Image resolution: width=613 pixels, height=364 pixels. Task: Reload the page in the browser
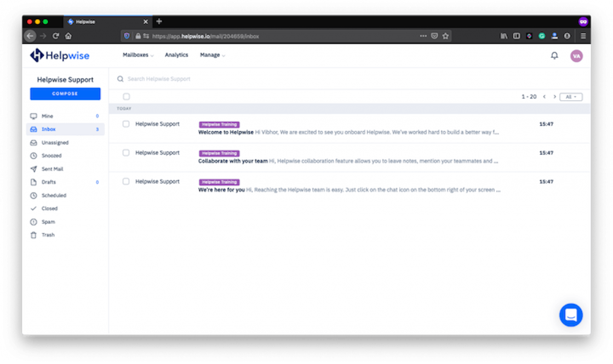pos(55,36)
